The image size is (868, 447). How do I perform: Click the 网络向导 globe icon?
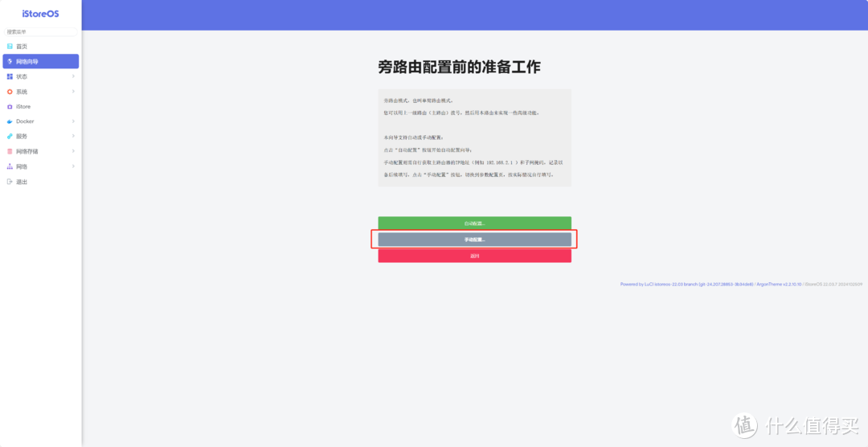(x=10, y=61)
